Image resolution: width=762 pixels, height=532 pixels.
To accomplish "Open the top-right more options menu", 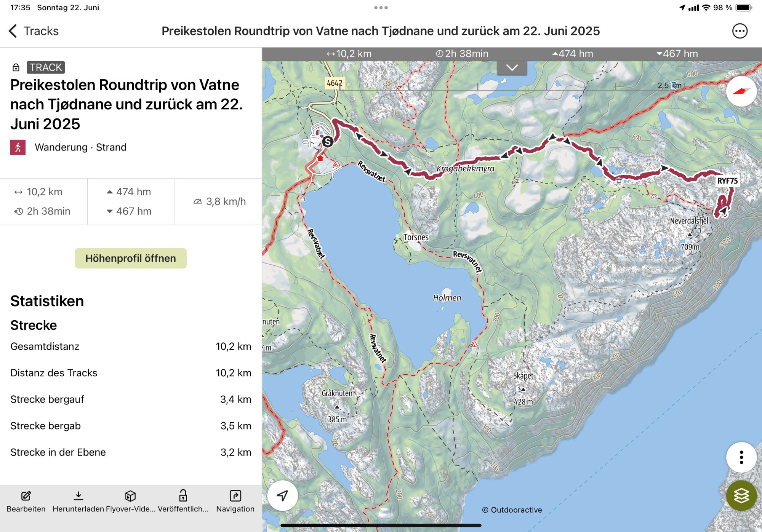I will pyautogui.click(x=740, y=31).
